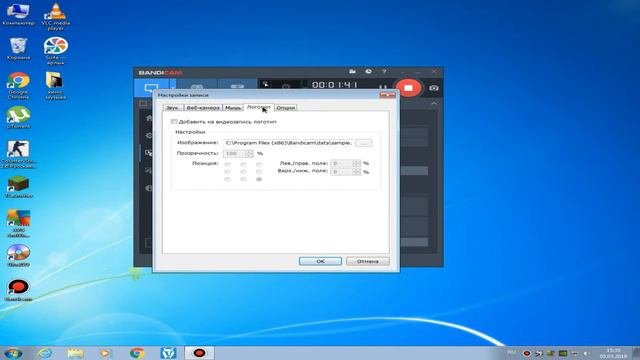Select Bandicam HDMI device recording mode icon
The height and width of the screenshot is (360, 640).
[x=237, y=87]
